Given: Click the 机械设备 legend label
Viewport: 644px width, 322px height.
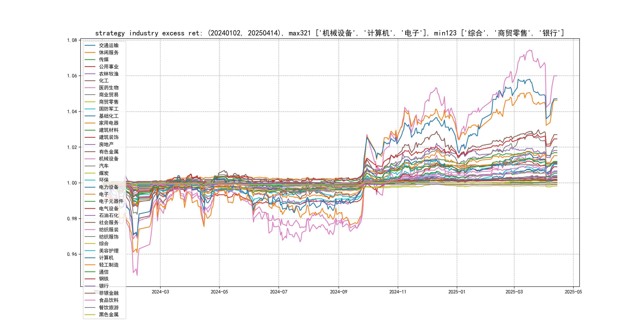Looking at the screenshot, I should pyautogui.click(x=109, y=159).
